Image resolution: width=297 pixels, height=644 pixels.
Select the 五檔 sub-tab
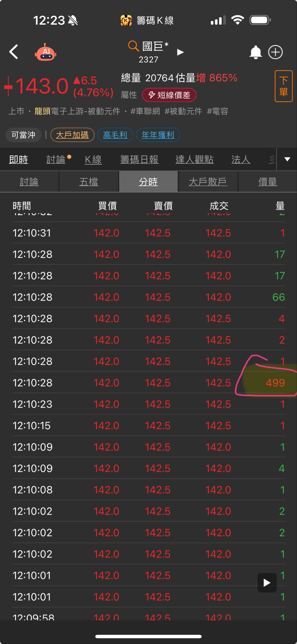click(89, 182)
